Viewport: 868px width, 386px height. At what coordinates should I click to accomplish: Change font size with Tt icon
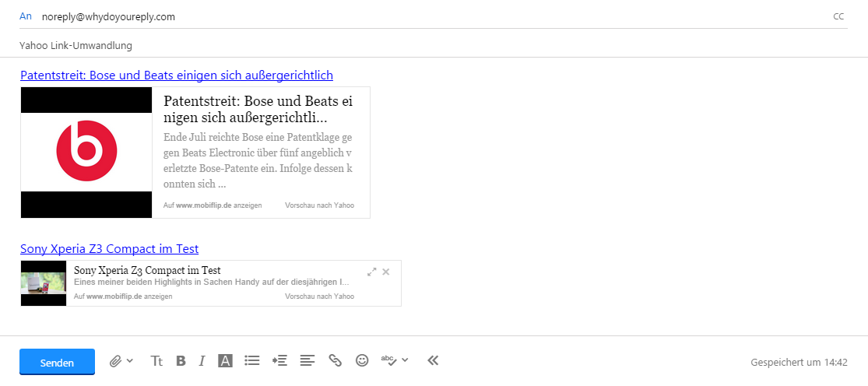tap(157, 361)
